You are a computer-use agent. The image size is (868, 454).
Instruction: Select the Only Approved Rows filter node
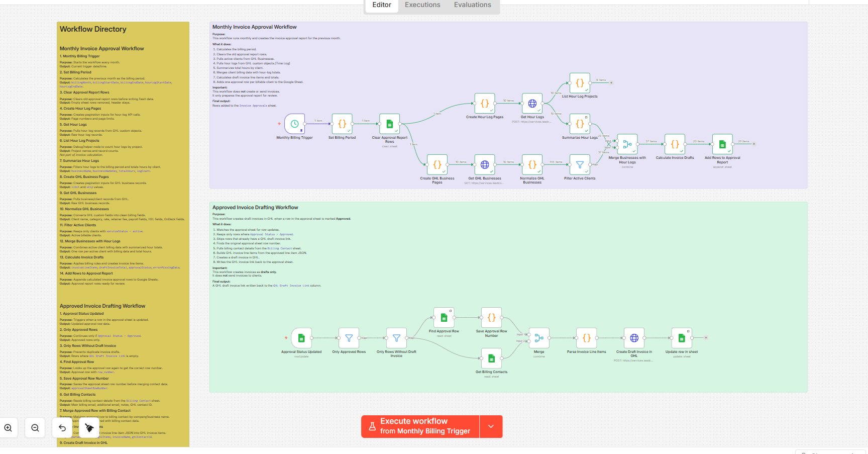point(349,338)
